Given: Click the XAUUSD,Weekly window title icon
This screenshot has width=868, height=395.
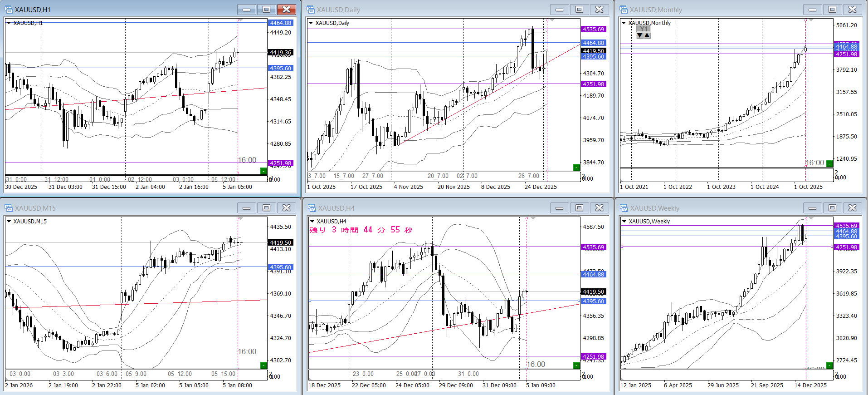Looking at the screenshot, I should click(624, 208).
